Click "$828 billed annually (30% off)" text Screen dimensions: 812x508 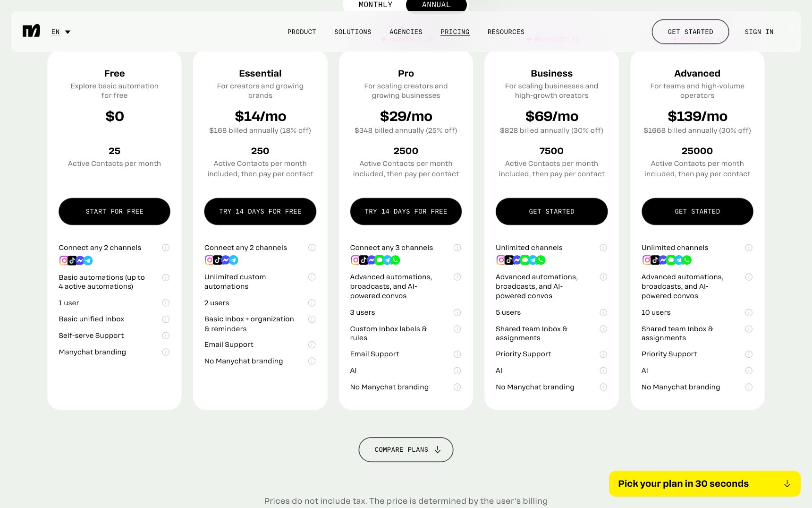(x=551, y=130)
